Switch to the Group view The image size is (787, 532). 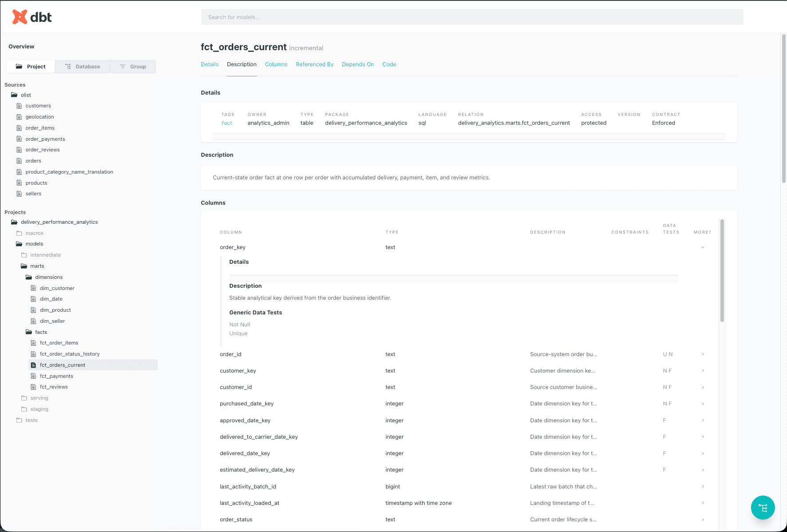click(x=133, y=66)
